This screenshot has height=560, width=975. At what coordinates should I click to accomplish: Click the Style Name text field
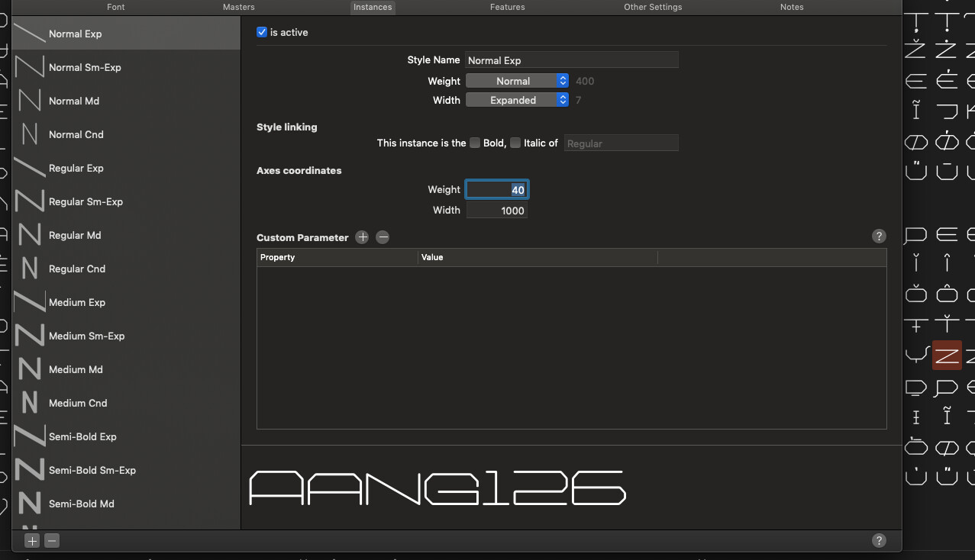coord(571,60)
